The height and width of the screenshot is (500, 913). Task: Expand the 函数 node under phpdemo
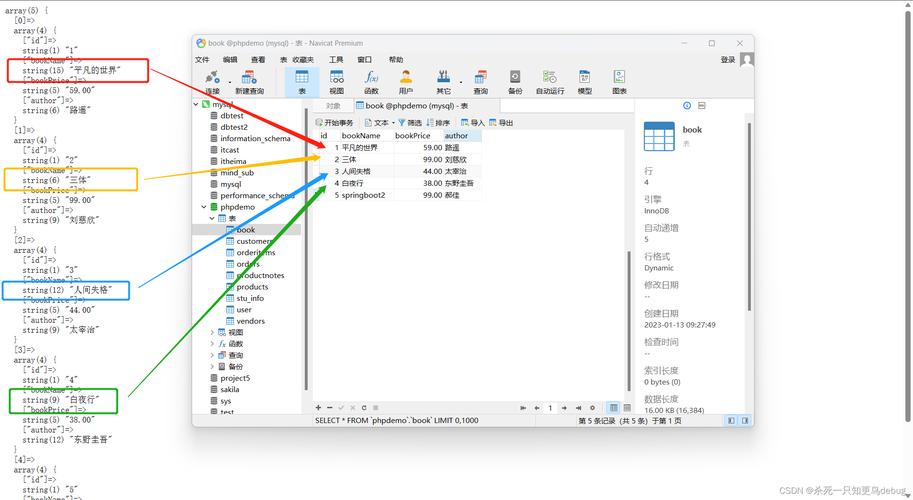point(212,344)
